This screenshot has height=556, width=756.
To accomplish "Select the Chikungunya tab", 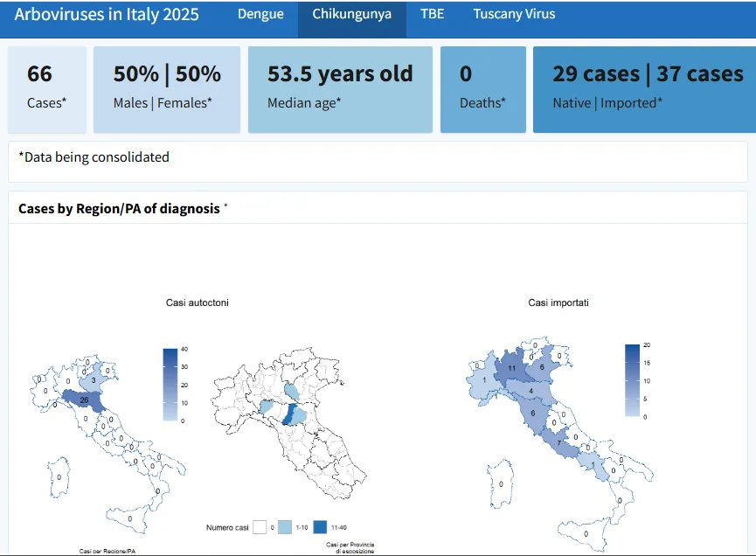I will pyautogui.click(x=352, y=15).
